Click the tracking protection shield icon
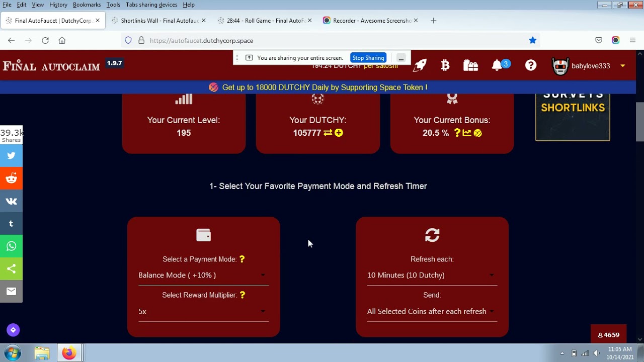 click(128, 40)
